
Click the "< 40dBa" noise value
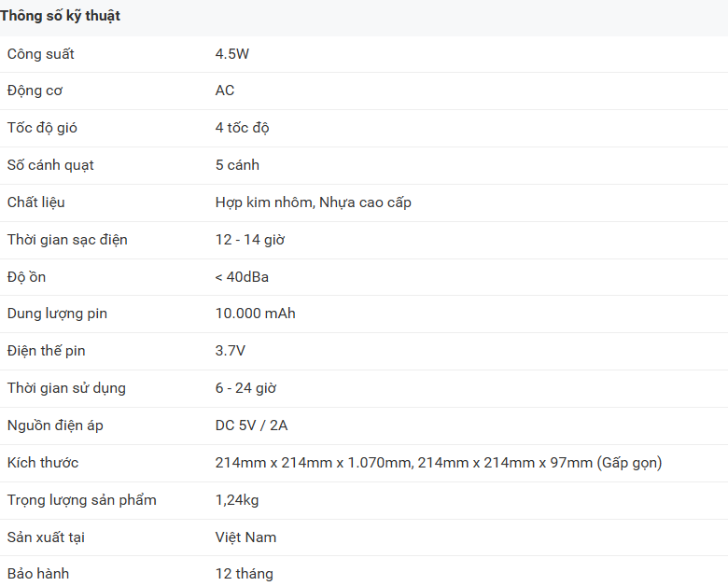tap(242, 277)
